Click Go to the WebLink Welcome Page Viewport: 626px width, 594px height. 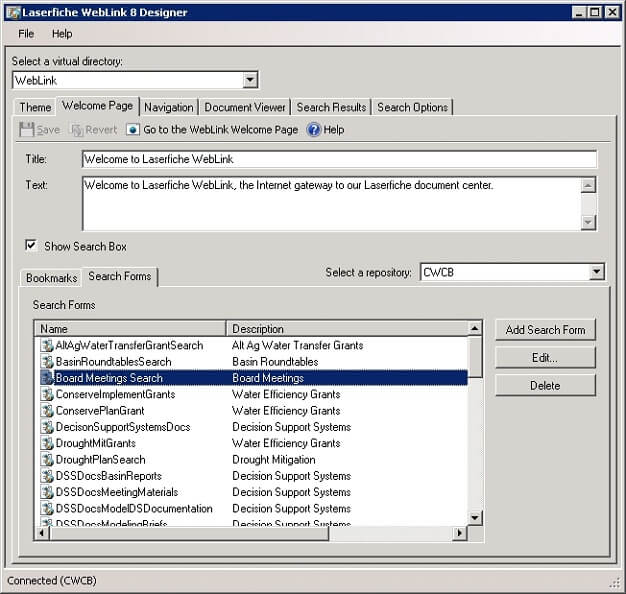[220, 130]
